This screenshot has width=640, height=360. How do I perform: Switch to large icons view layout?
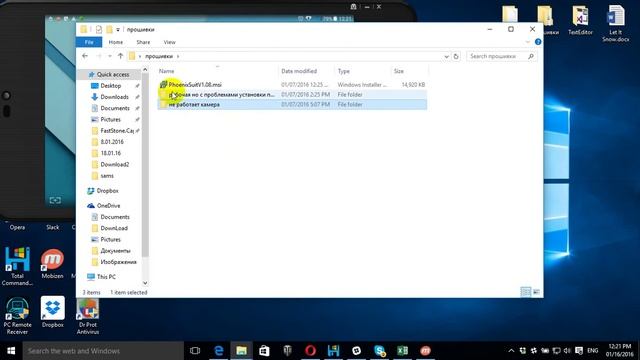tap(536, 292)
